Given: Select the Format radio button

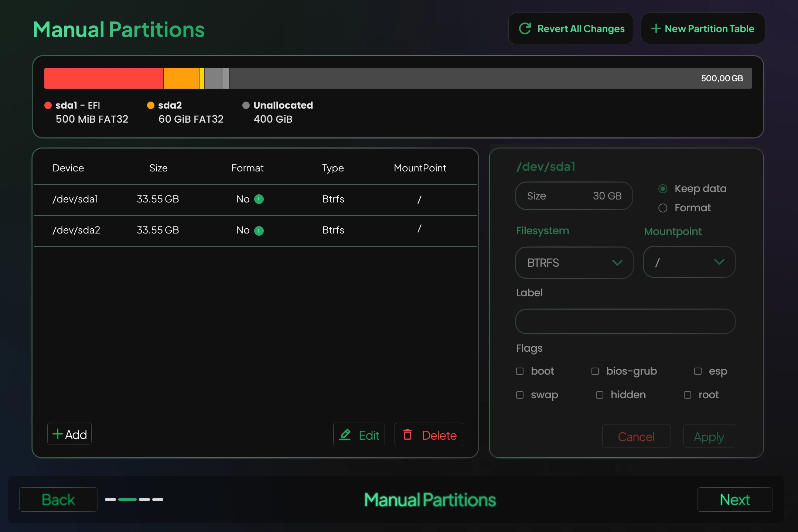Looking at the screenshot, I should pos(662,208).
